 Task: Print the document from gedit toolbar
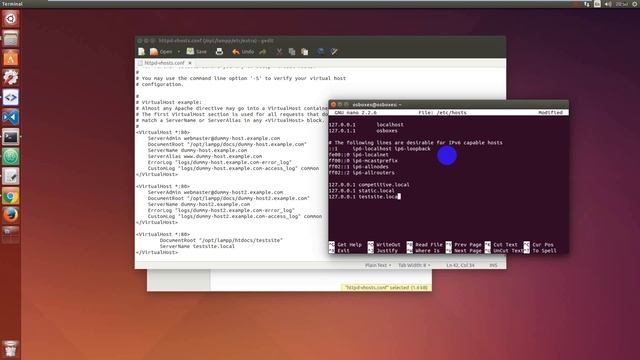[x=219, y=52]
